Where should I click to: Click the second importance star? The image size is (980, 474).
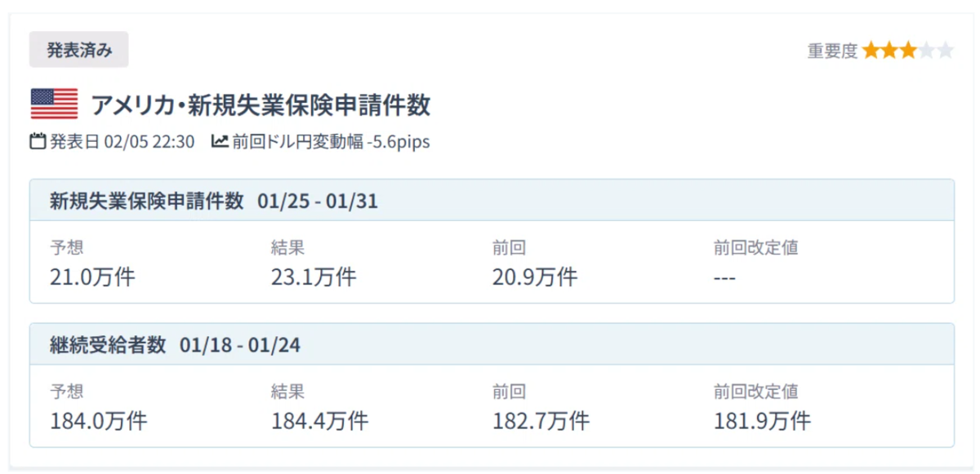pos(889,51)
